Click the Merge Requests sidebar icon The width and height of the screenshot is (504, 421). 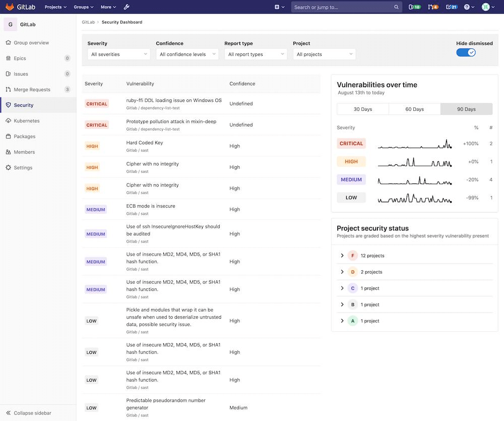pyautogui.click(x=9, y=89)
